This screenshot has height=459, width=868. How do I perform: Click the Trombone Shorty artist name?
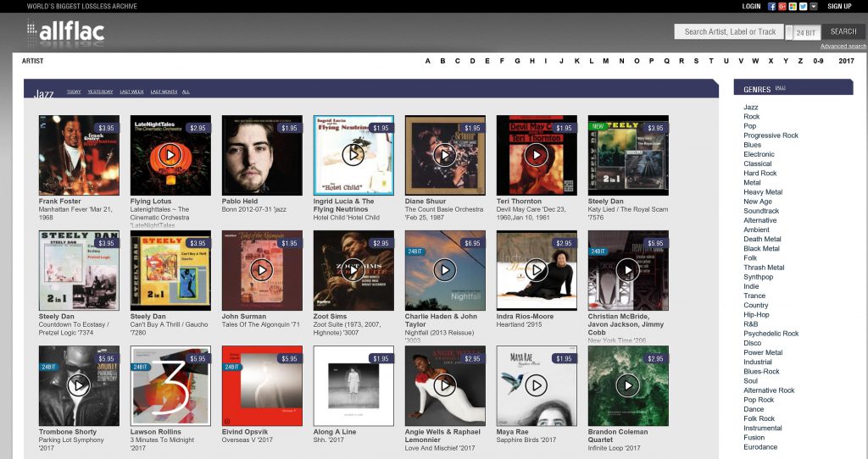pos(68,432)
